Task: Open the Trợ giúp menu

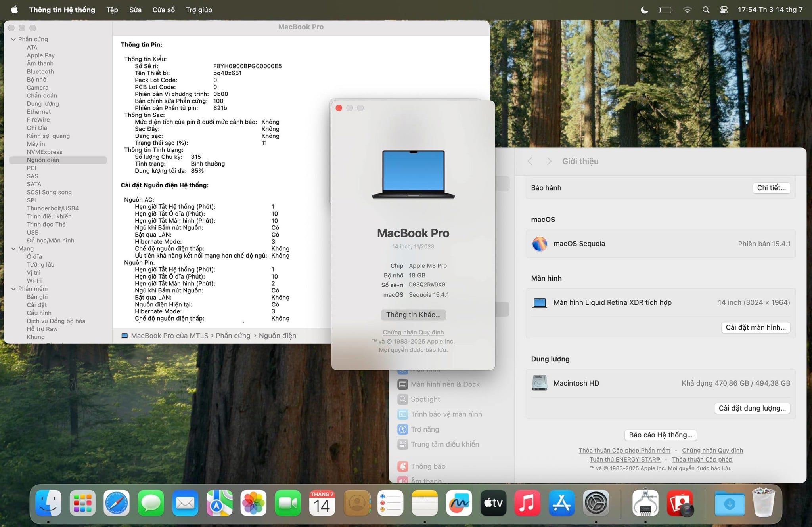Action: pyautogui.click(x=199, y=10)
